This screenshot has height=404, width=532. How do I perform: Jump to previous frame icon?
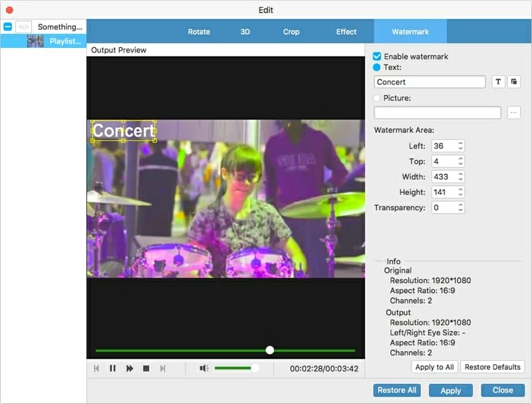pyautogui.click(x=96, y=368)
